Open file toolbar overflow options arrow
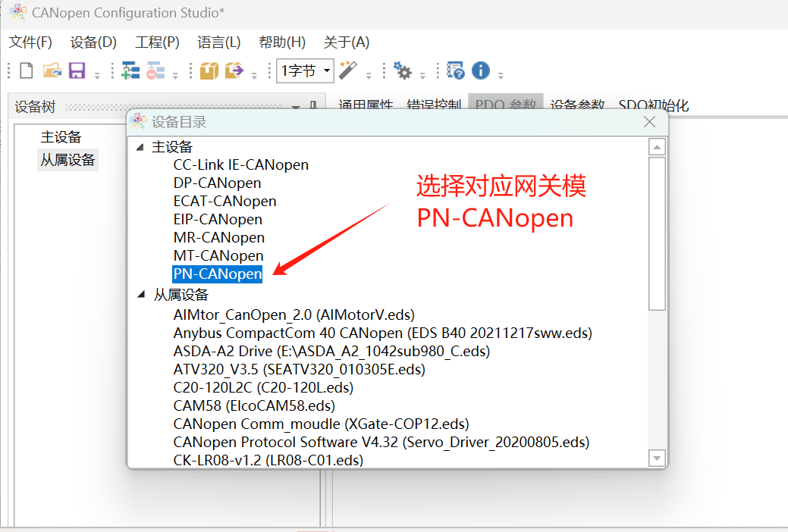The width and height of the screenshot is (788, 532). point(97,75)
